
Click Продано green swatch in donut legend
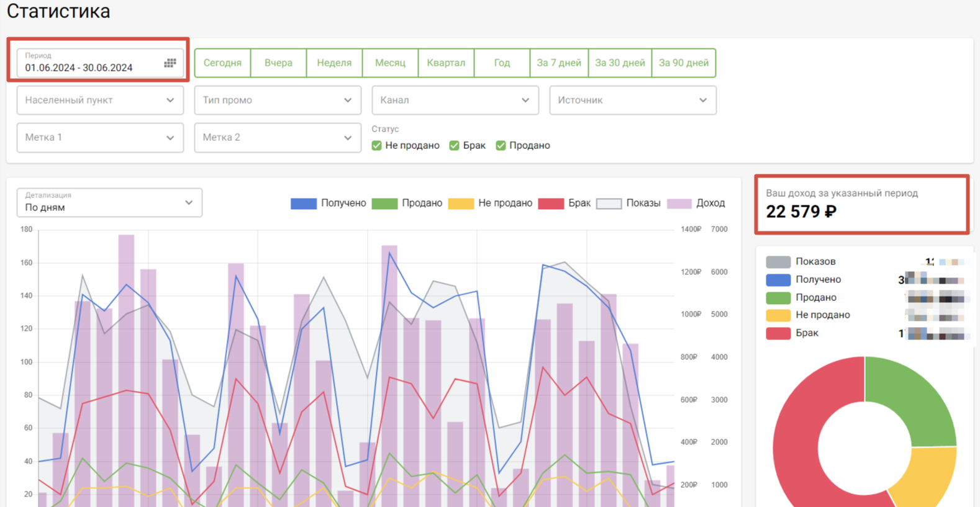(778, 298)
